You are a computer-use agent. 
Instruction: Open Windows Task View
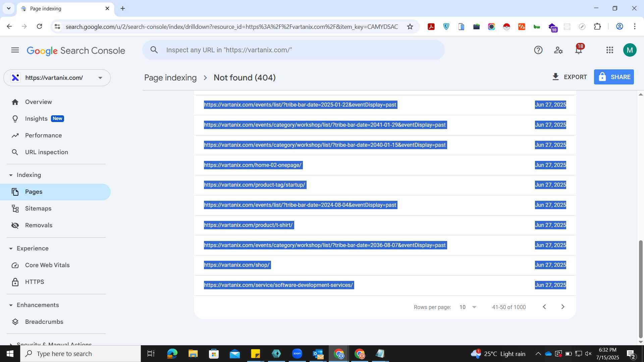pos(151,354)
